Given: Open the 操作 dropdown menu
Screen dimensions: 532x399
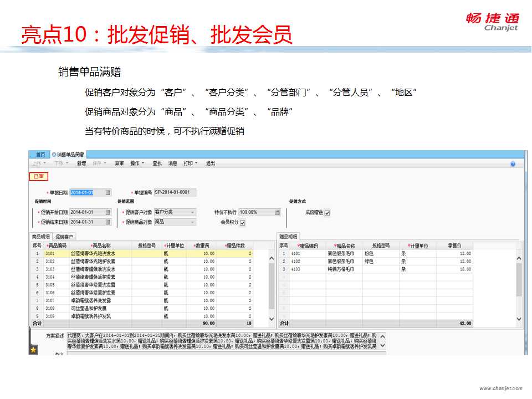Looking at the screenshot, I should point(136,163).
